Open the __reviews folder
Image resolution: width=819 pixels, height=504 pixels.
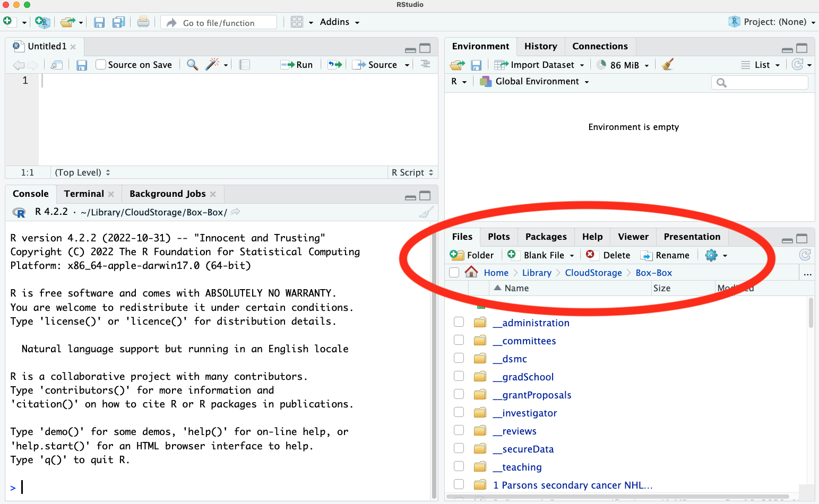(x=515, y=431)
